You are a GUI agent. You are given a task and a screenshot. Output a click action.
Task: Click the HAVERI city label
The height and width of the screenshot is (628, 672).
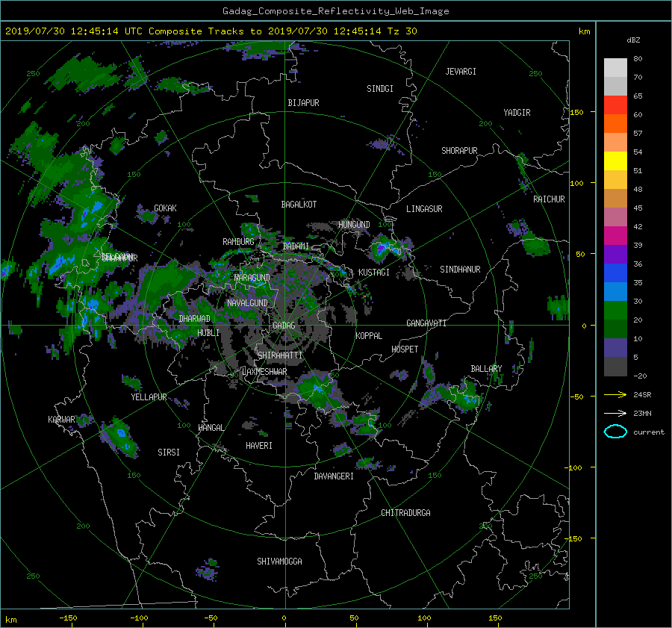(259, 446)
